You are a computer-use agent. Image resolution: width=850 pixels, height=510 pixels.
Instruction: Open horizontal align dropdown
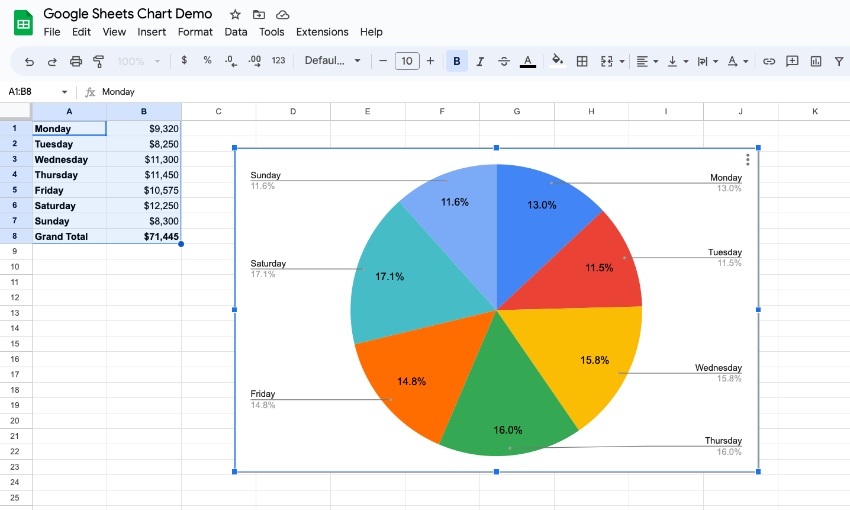[647, 61]
